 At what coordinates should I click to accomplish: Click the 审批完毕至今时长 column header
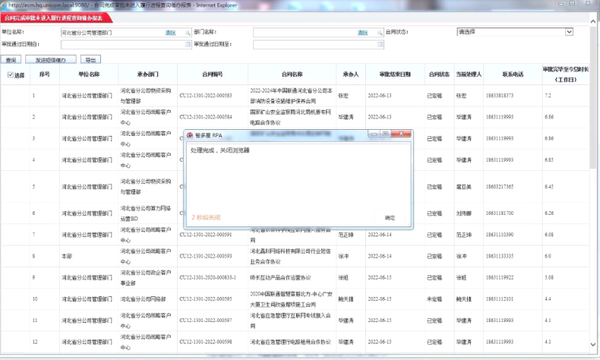click(565, 74)
